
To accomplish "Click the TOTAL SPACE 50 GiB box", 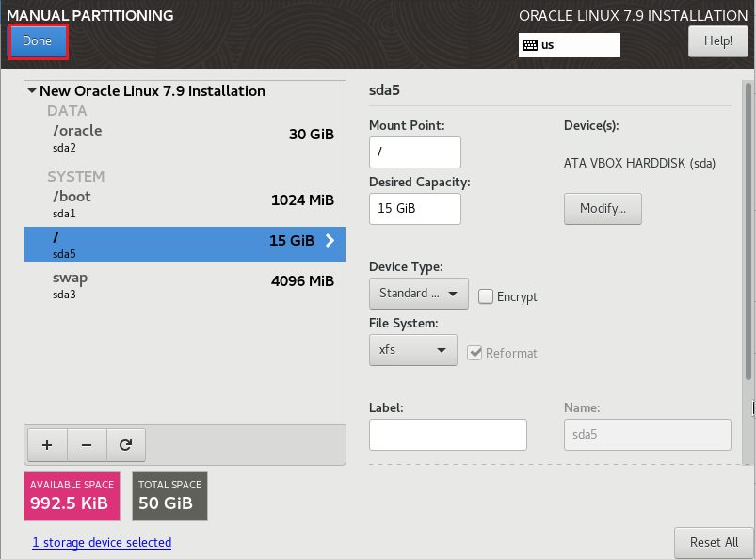I will point(169,496).
